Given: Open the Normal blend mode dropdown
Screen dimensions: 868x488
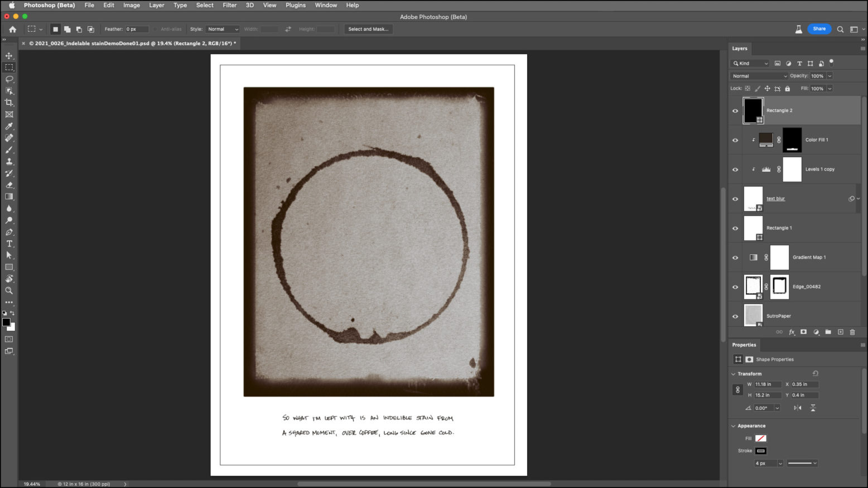Looking at the screenshot, I should [759, 76].
